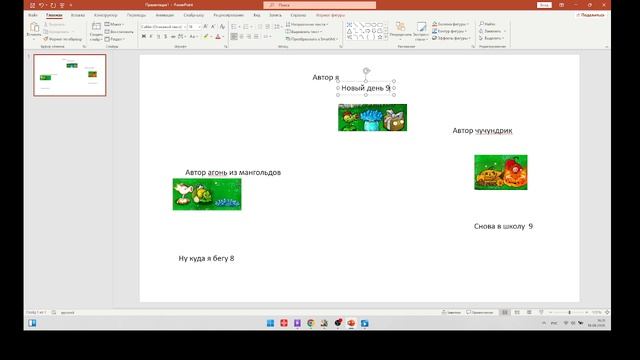The image size is (640, 360).
Task: Open the Quick Styles gallery
Action: (421, 31)
